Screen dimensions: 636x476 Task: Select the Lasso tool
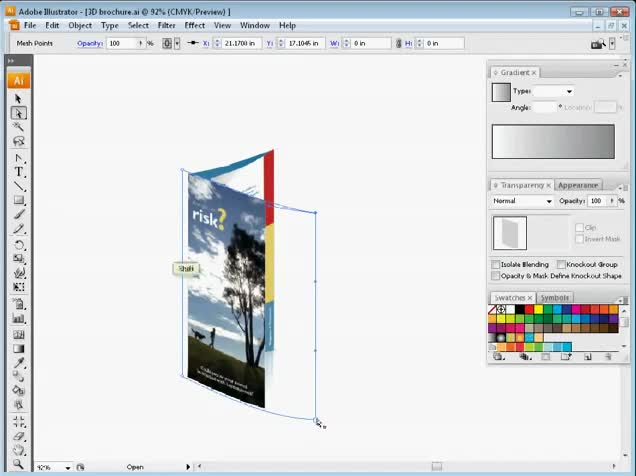point(18,141)
